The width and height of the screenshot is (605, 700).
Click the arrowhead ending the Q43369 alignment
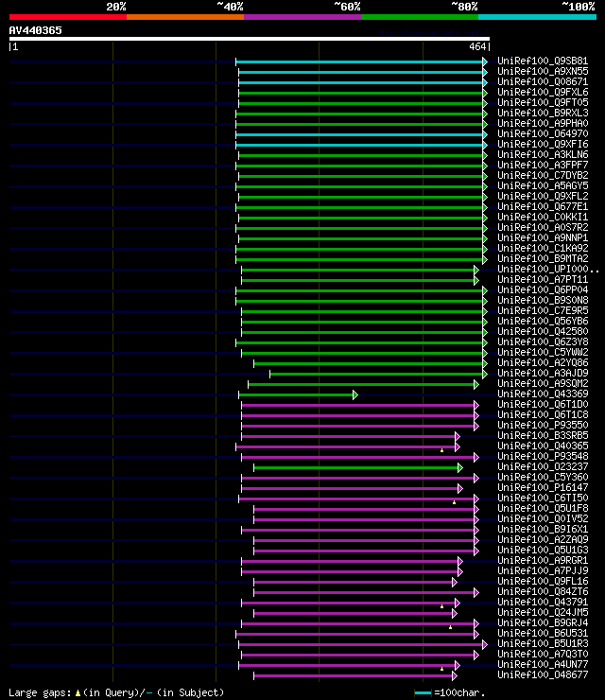[x=355, y=395]
